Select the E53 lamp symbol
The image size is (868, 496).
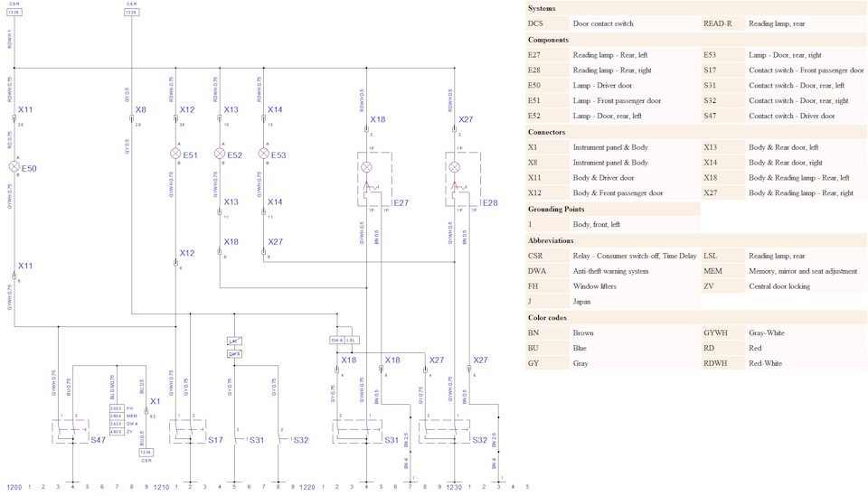264,154
